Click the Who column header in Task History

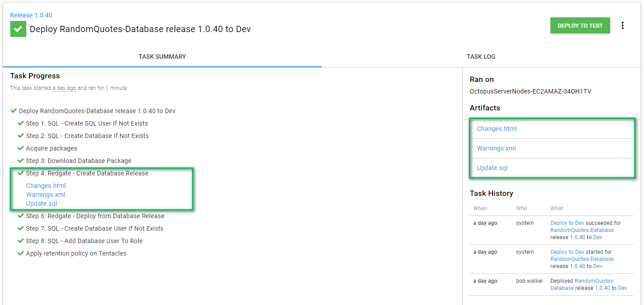521,208
